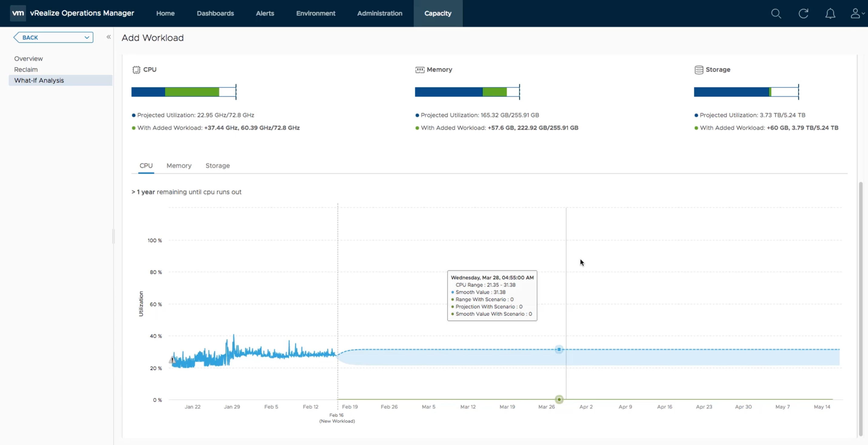Open the Dashboards menu
The image size is (868, 445).
[x=215, y=13]
